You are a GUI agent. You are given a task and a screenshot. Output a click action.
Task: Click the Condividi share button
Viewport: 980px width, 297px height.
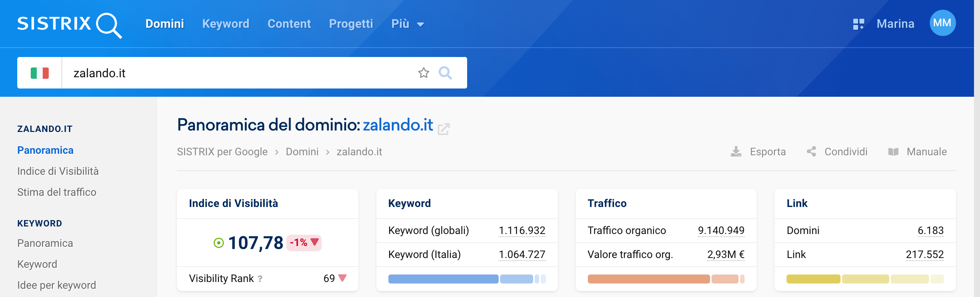836,151
